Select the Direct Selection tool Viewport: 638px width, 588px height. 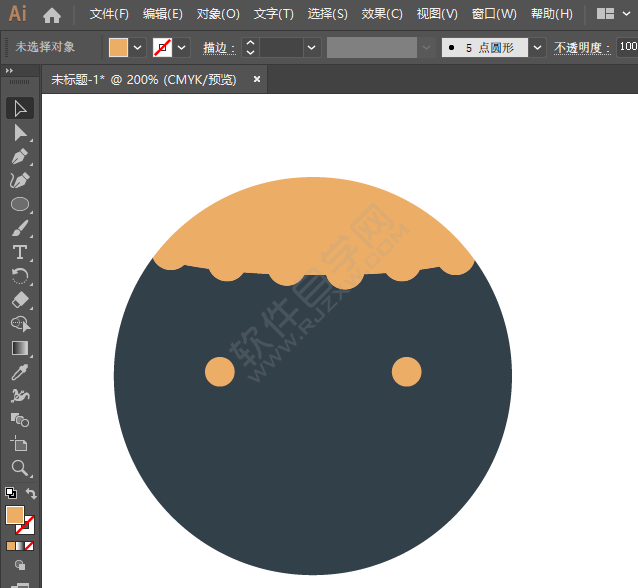point(19,132)
